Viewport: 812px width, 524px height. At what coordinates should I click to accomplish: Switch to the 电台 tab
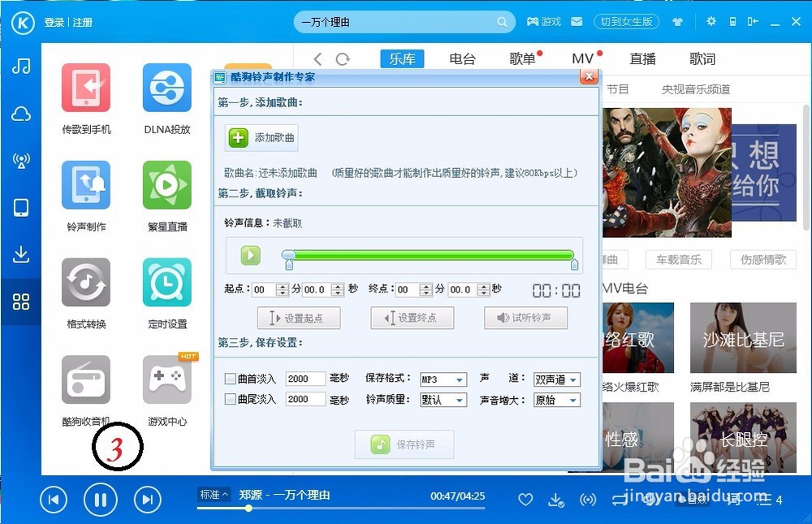462,59
